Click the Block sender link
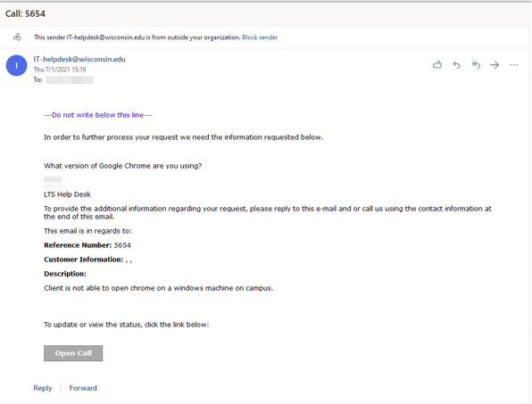This screenshot has width=532, height=404. (x=260, y=37)
